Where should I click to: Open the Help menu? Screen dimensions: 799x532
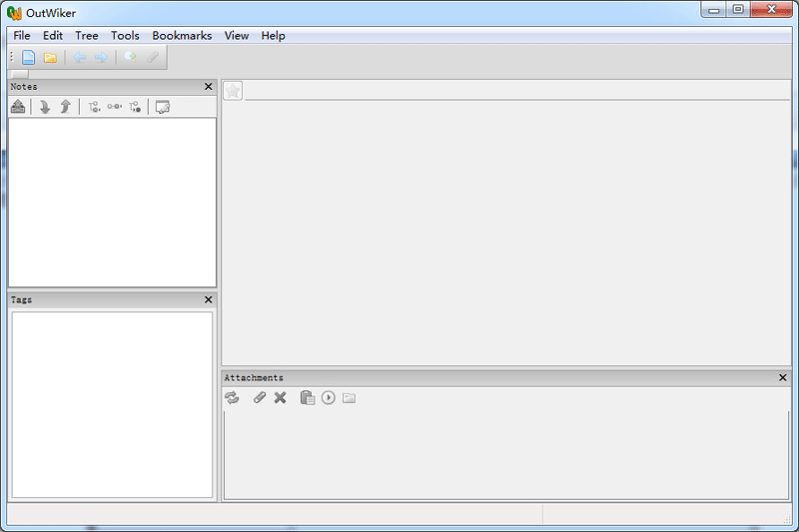point(273,36)
